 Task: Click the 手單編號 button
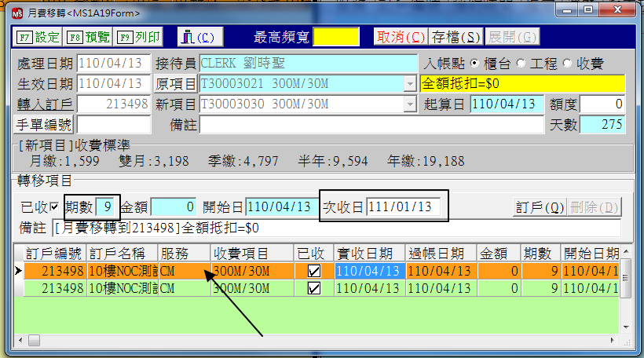point(44,125)
